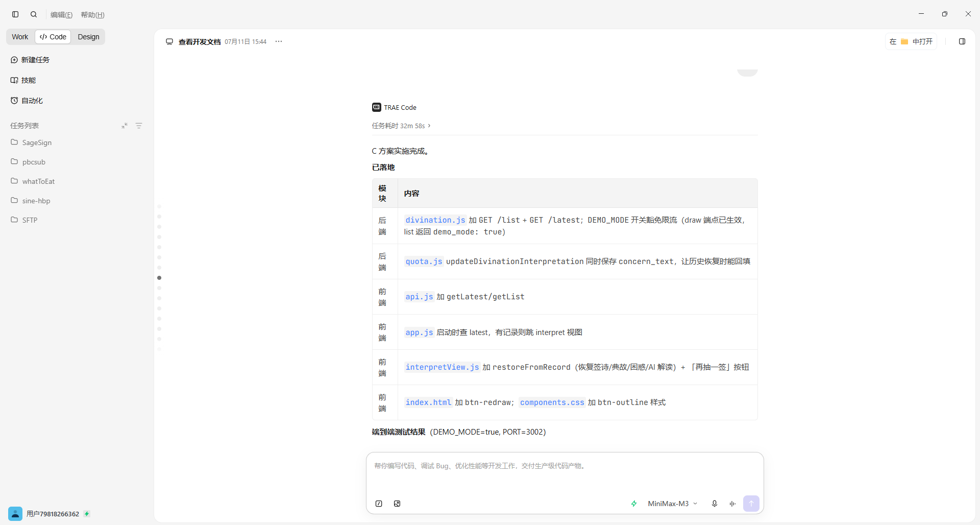
Task: Restore down the application window
Action: click(945, 14)
